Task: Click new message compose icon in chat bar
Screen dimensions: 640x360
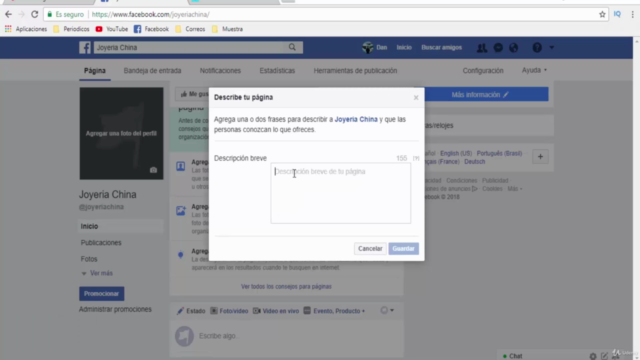Action: point(604,356)
